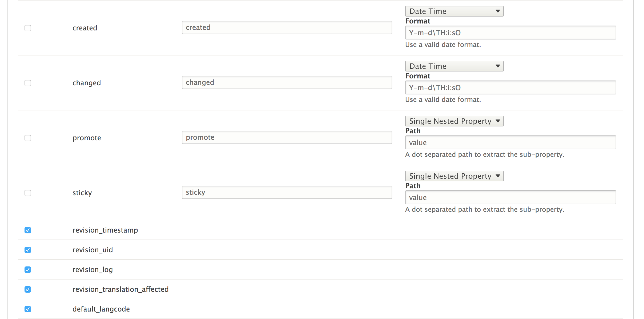Click the 'promote' alias text box
644x319 pixels.
287,137
